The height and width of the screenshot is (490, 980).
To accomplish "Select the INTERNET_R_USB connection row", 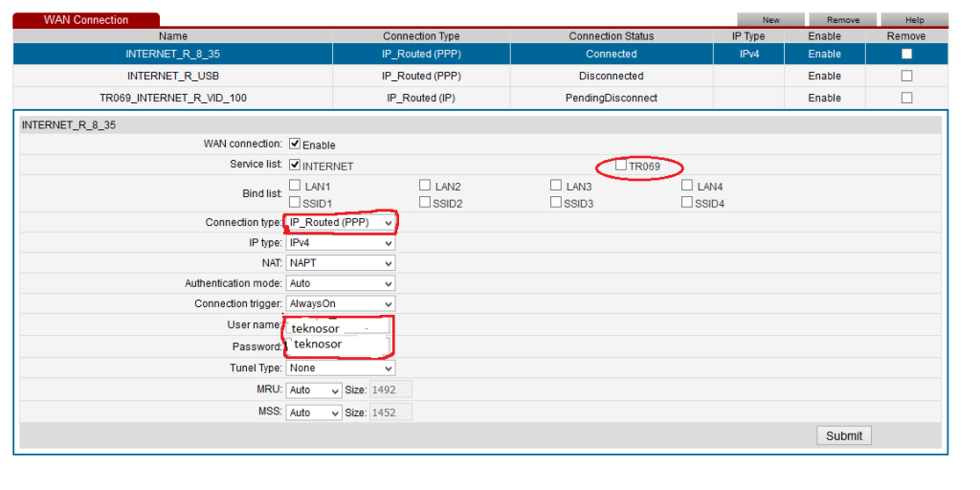I will 172,76.
